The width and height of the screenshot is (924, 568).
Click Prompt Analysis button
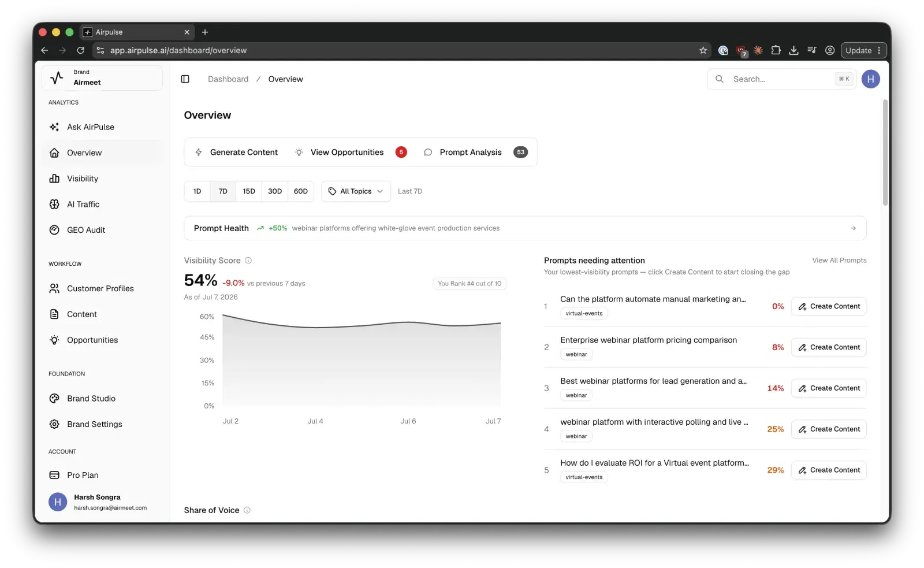[476, 153]
